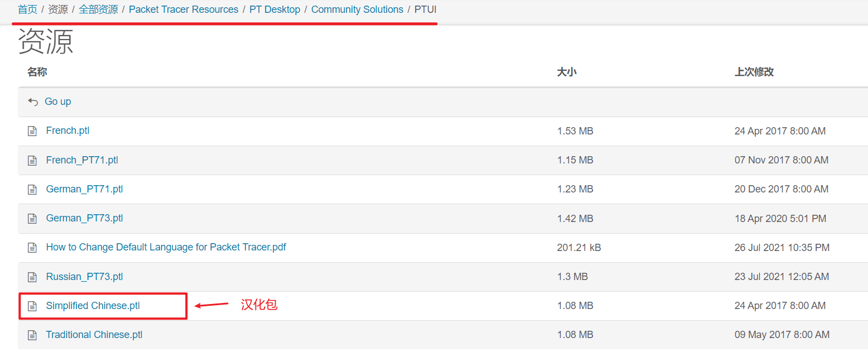The height and width of the screenshot is (357, 868).
Task: Click the file icon beside German_PT71.ptl
Action: [x=32, y=190]
